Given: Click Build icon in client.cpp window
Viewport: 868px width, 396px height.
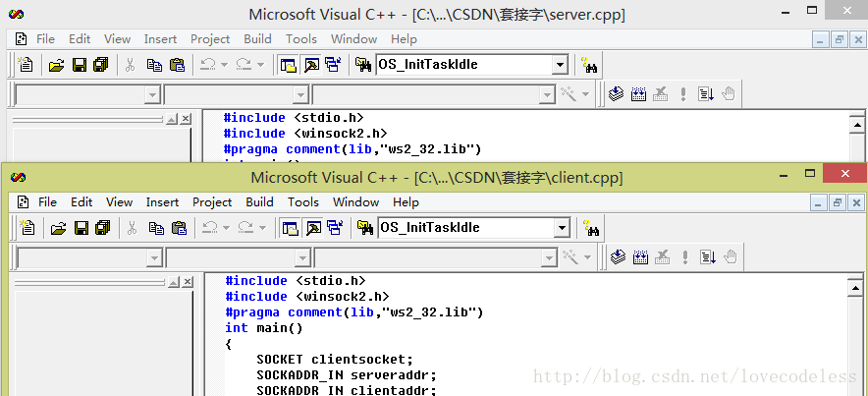Looking at the screenshot, I should (640, 257).
